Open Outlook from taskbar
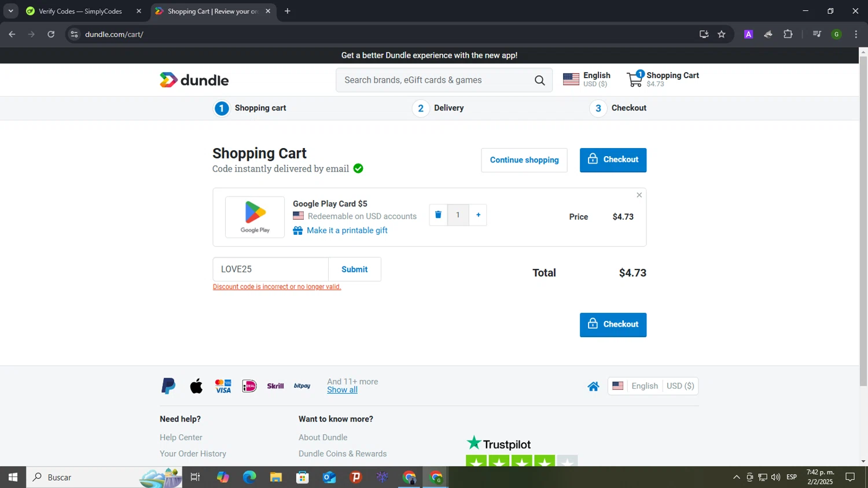Viewport: 868px width, 488px height. coord(329,477)
